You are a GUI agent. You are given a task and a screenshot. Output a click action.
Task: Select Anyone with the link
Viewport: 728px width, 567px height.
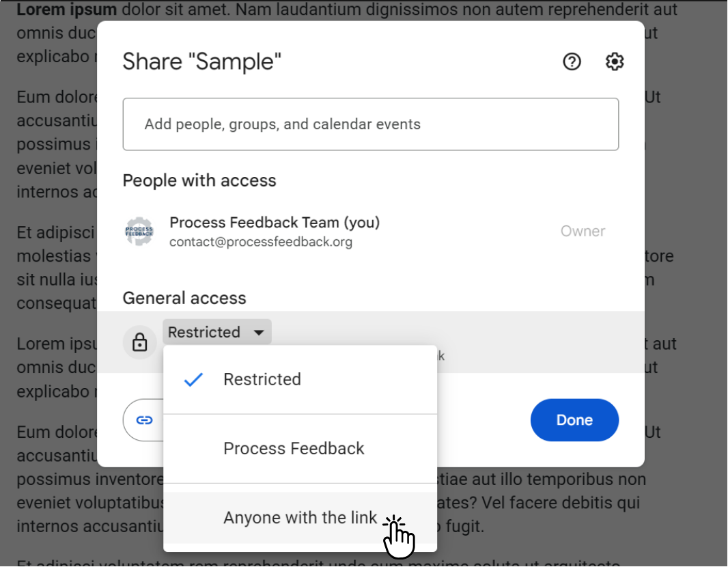point(300,518)
